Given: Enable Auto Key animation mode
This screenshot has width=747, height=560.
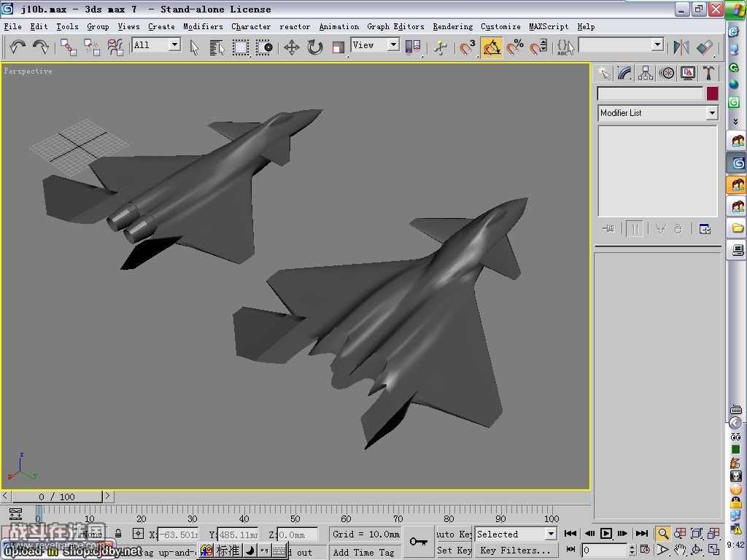Looking at the screenshot, I should 454,534.
